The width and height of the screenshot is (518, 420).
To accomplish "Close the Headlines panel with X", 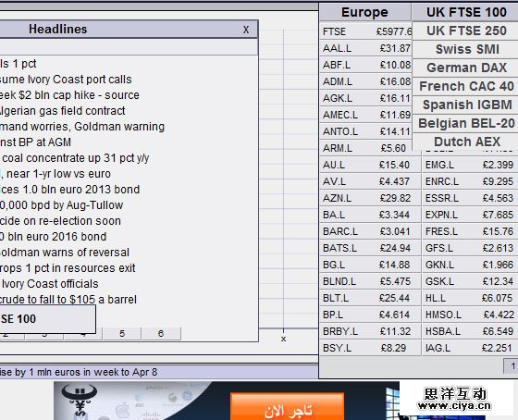I will click(x=246, y=30).
